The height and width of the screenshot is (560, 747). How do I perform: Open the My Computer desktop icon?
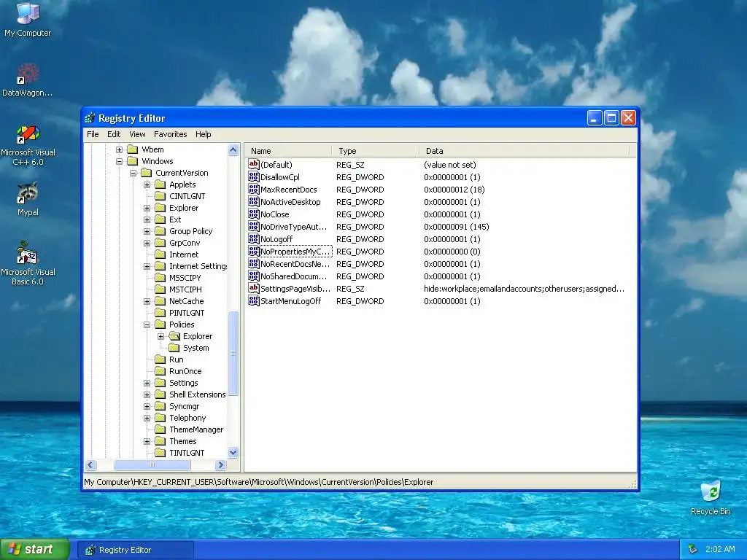pyautogui.click(x=28, y=19)
